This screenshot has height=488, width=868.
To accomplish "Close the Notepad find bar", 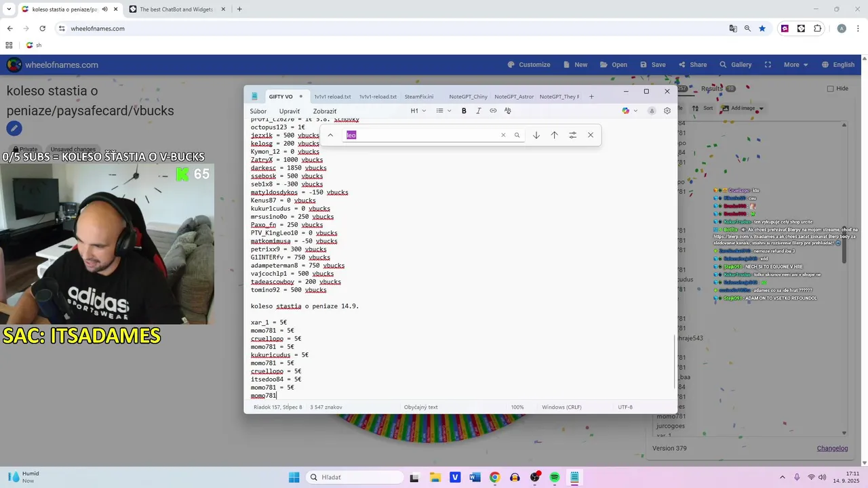I will click(x=591, y=135).
